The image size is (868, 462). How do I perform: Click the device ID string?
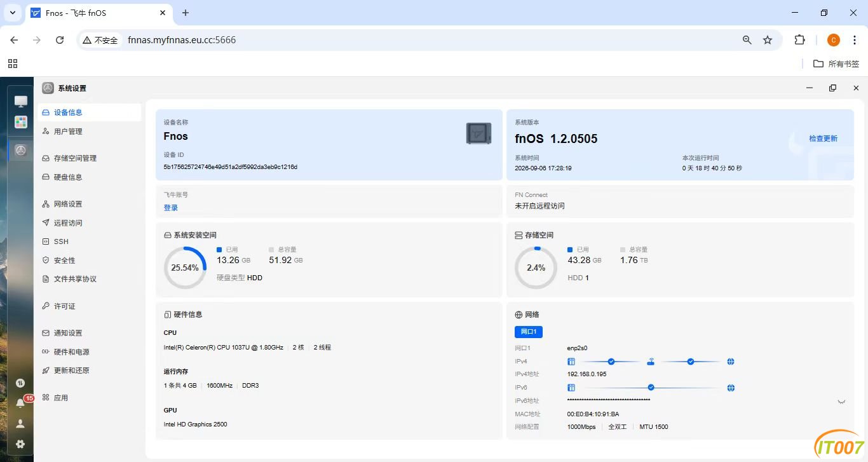click(231, 167)
